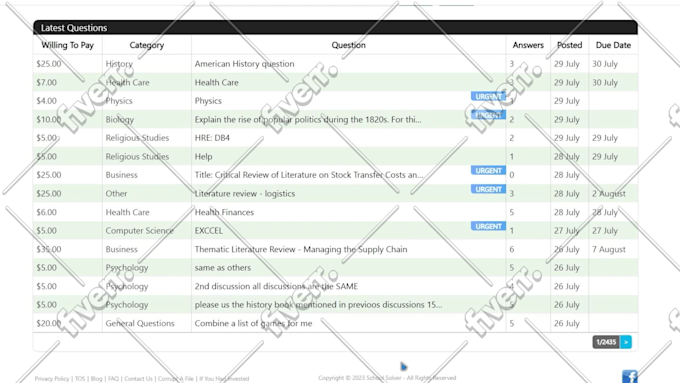Click the URGENT badge on the Stock Transfer Costs row

click(x=488, y=170)
